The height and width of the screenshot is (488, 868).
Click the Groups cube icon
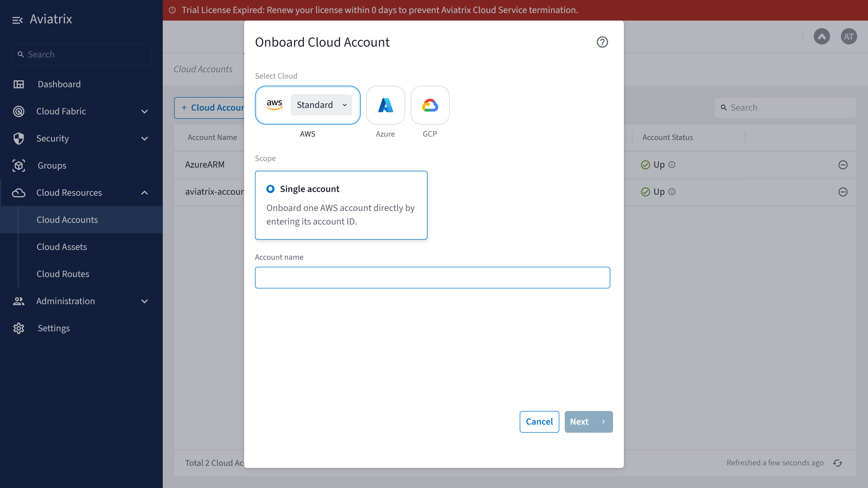[x=18, y=165]
